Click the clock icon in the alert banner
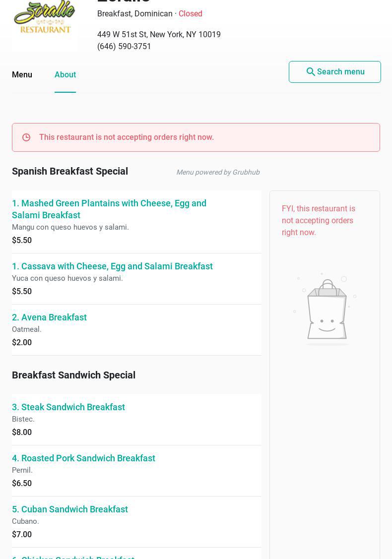 (x=26, y=137)
